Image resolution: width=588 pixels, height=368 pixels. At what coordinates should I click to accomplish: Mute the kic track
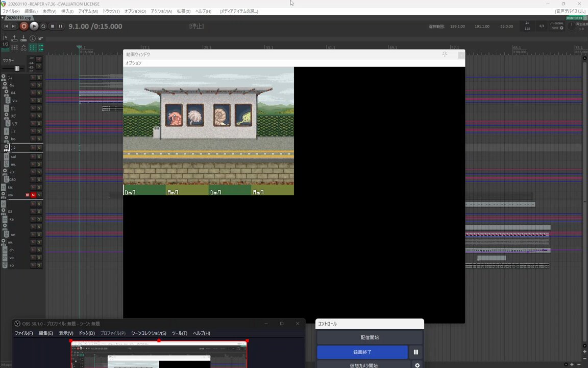point(33,188)
